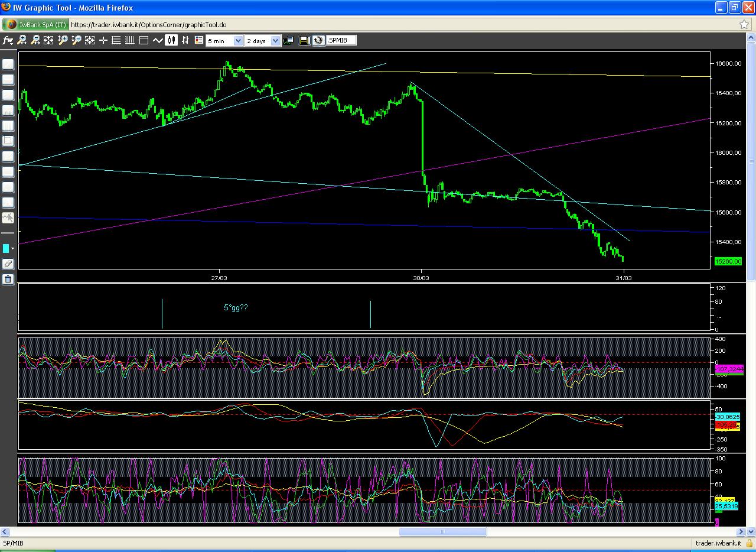Image resolution: width=756 pixels, height=552 pixels.
Task: Click the 25,5319 indicator value
Action: 727,506
